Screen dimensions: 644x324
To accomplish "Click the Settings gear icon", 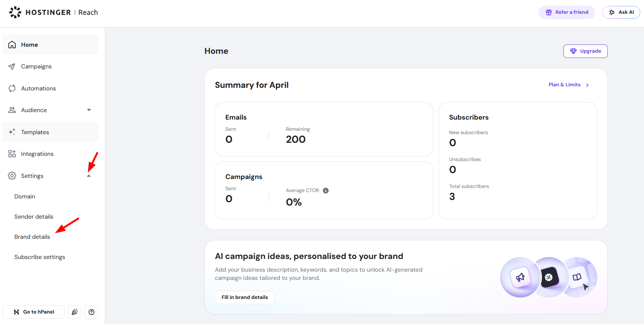I will point(12,176).
